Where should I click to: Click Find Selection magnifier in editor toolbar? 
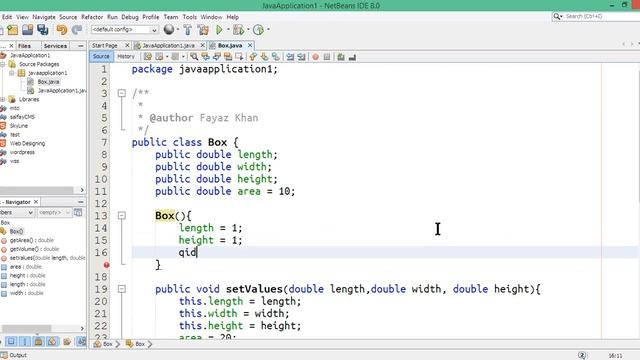click(x=194, y=57)
